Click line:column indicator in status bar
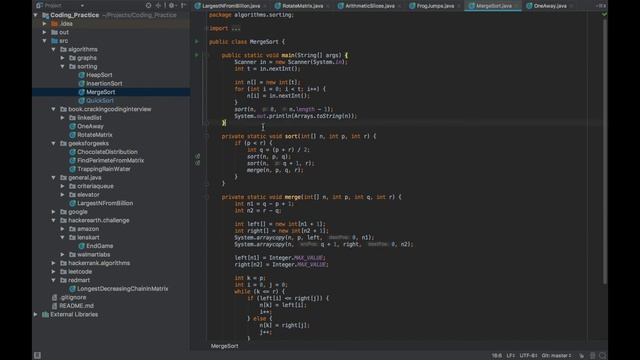Screen dimensions: 640x360 (496, 356)
